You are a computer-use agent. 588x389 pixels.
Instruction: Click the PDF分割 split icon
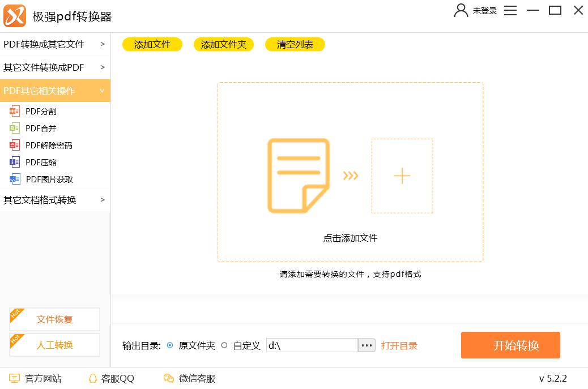15,112
